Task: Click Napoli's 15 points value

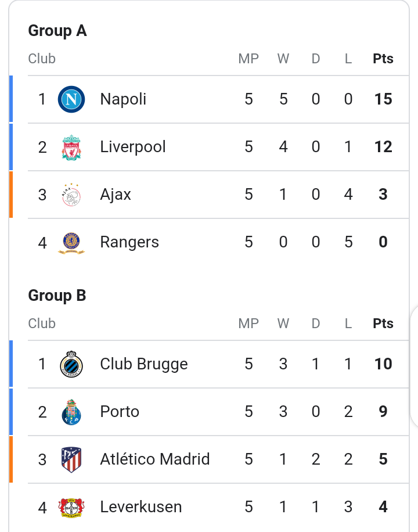Action: (383, 99)
